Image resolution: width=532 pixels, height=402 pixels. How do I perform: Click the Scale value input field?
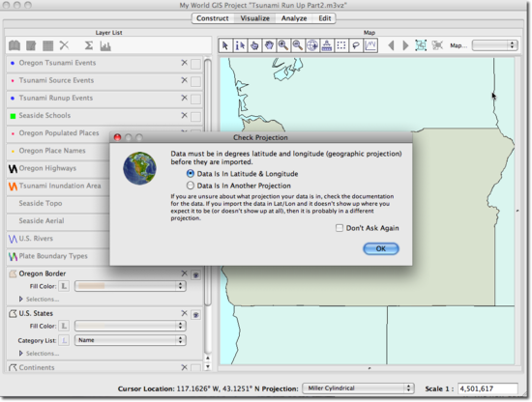(x=488, y=388)
